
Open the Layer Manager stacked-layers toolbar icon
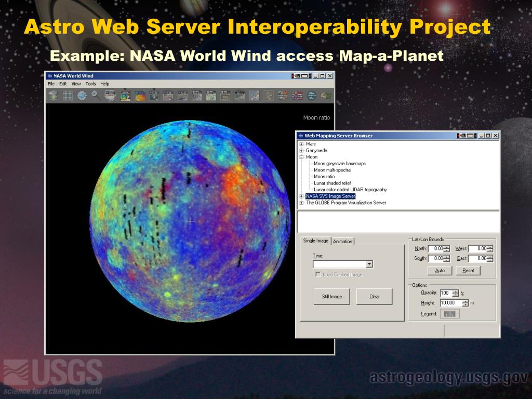click(x=54, y=96)
